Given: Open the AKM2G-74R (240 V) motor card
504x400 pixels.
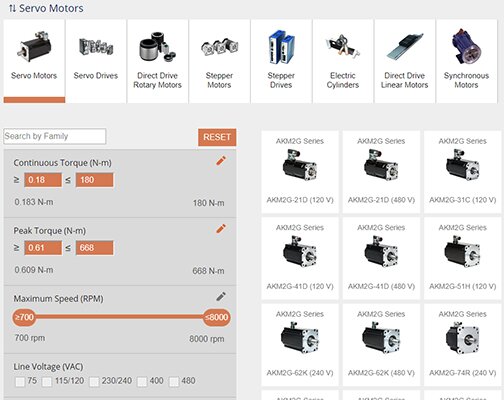Looking at the screenshot, I should [463, 345].
